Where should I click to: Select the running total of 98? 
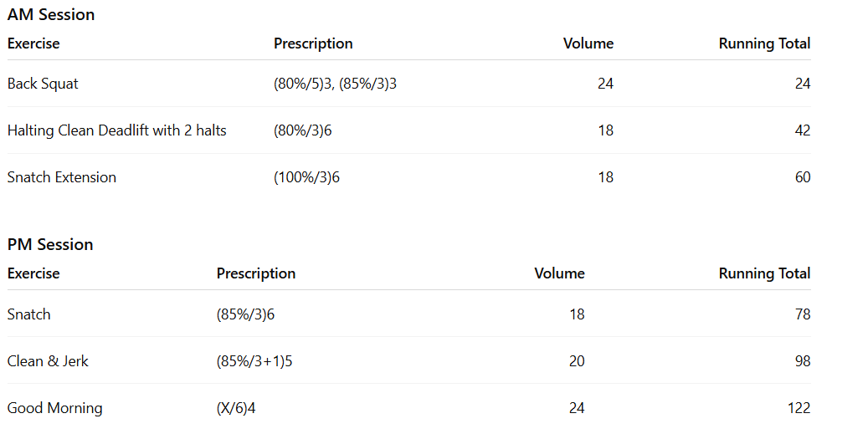pyautogui.click(x=802, y=361)
